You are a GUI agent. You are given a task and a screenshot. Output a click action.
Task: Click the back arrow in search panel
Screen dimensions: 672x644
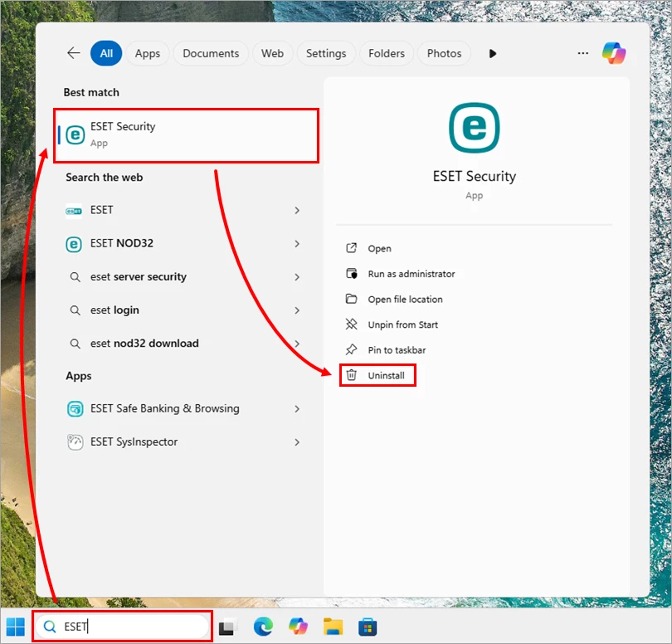(x=74, y=53)
